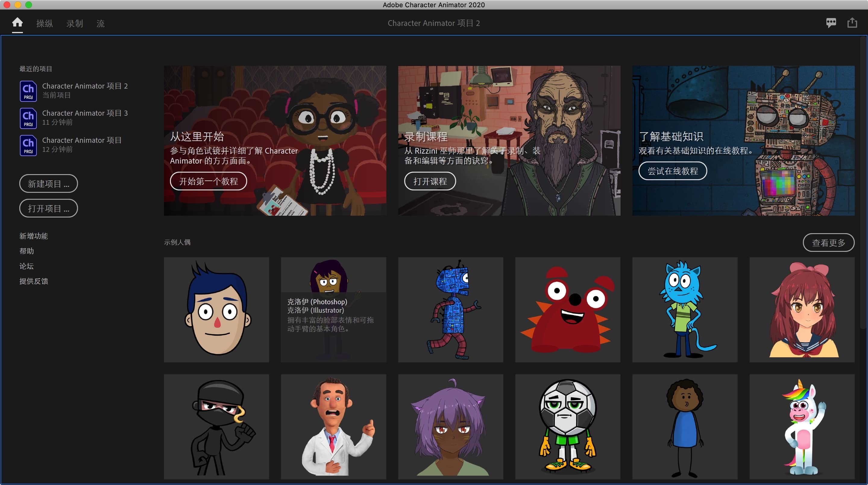
Task: Open the 论坛 link
Action: point(27,266)
